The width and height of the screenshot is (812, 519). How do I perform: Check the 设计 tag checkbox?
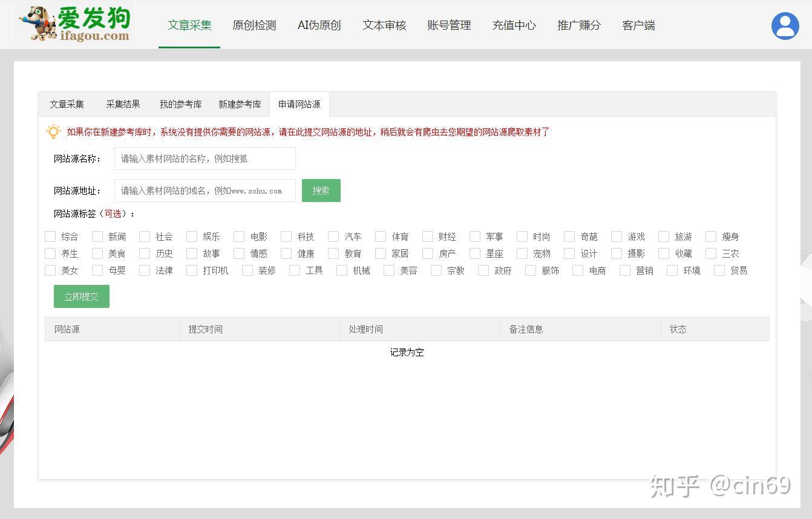click(569, 253)
